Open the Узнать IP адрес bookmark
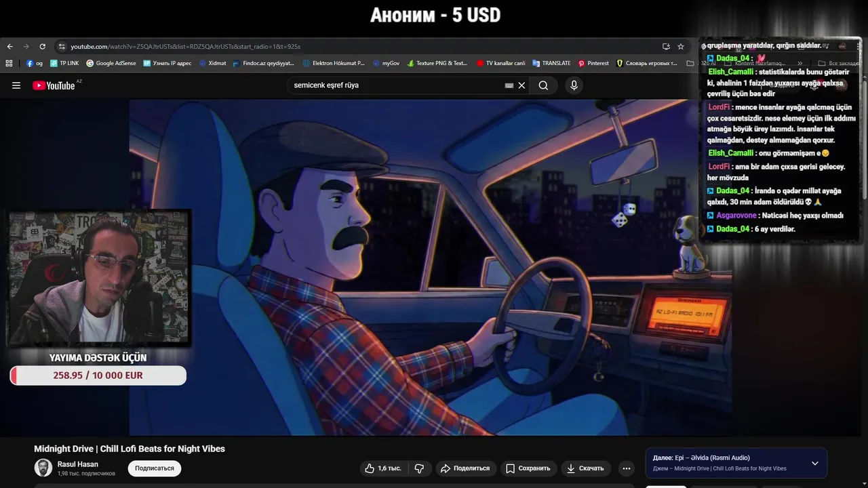The width and height of the screenshot is (868, 488). pyautogui.click(x=167, y=63)
